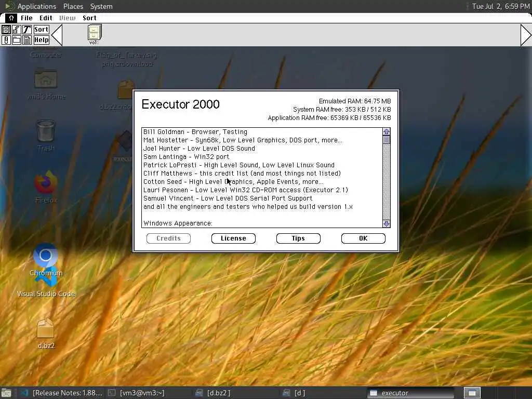532x399 pixels.
Task: Select the volumes (file cabinet) toolbar icon
Action: pyautogui.click(x=6, y=30)
